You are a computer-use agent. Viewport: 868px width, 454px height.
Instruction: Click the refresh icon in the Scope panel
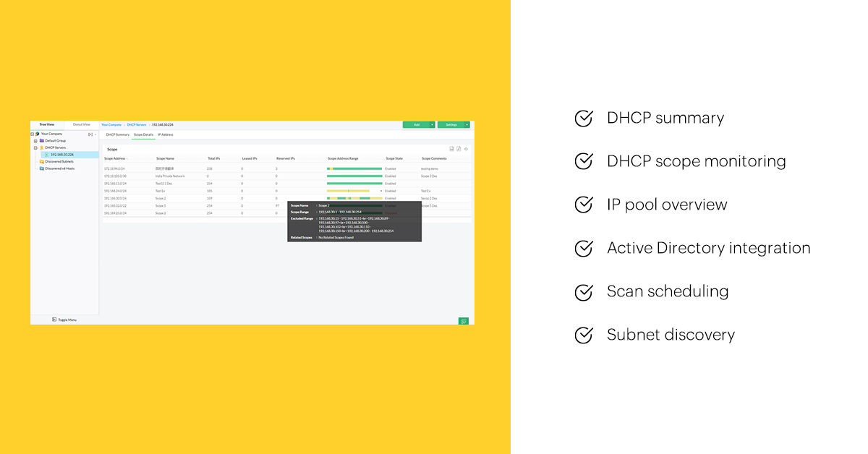[467, 149]
